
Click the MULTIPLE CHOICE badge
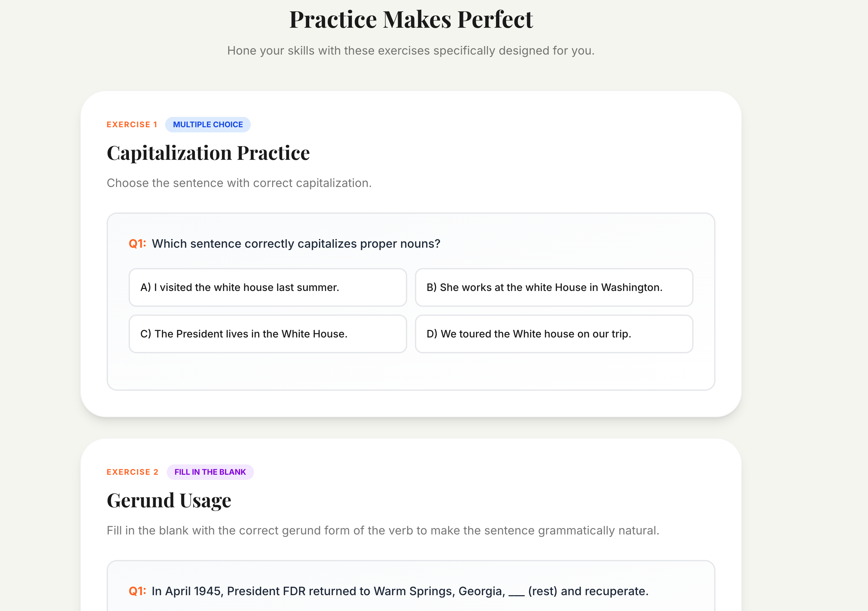207,125
